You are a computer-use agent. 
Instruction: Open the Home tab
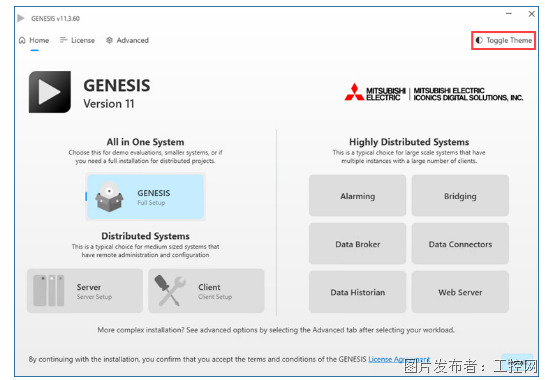tap(34, 40)
